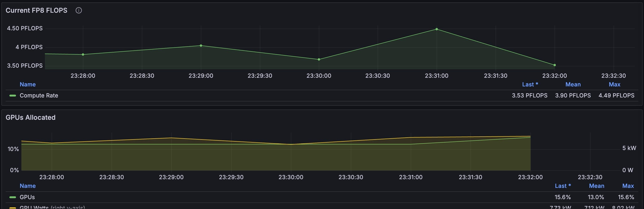This screenshot has width=644, height=209.
Task: Sort GPUs Allocated legend by Last *
Action: [x=563, y=186]
